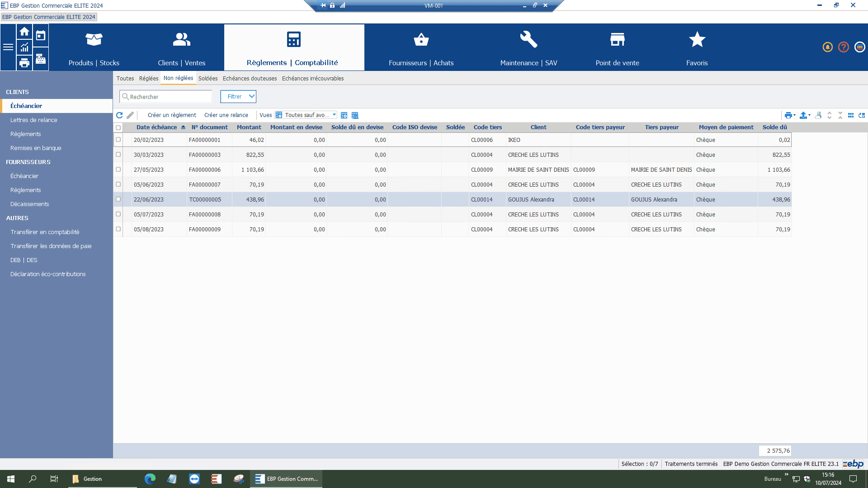The width and height of the screenshot is (868, 488).
Task: Click Créer un règlement button
Action: [172, 115]
